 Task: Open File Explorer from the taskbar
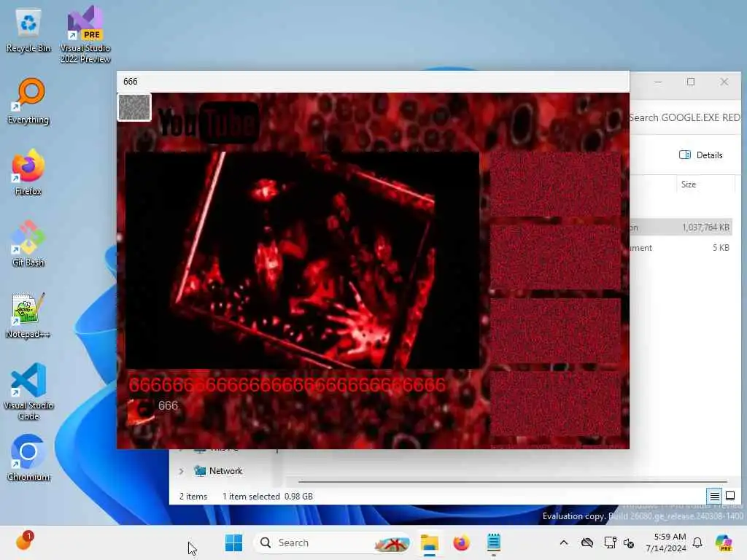(x=429, y=542)
